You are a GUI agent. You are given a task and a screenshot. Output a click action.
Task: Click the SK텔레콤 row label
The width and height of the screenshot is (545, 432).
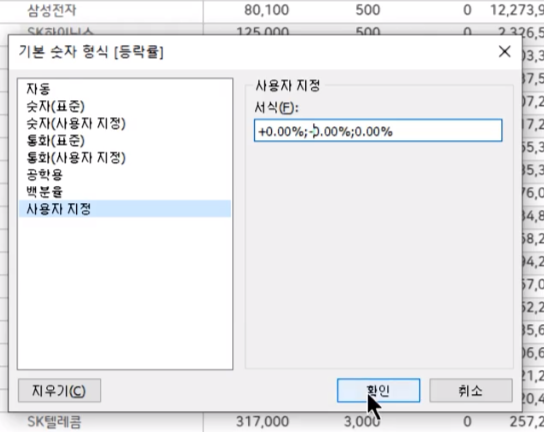click(x=54, y=422)
